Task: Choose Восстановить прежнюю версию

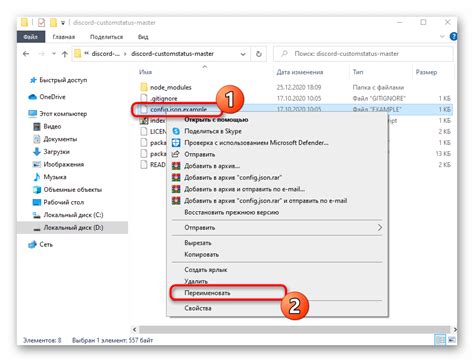Action: tap(232, 212)
